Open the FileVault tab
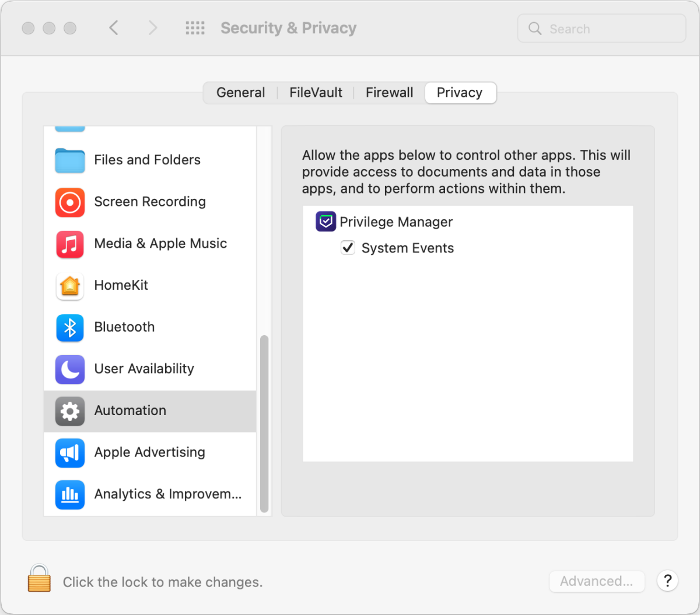The image size is (700, 615). pyautogui.click(x=316, y=93)
